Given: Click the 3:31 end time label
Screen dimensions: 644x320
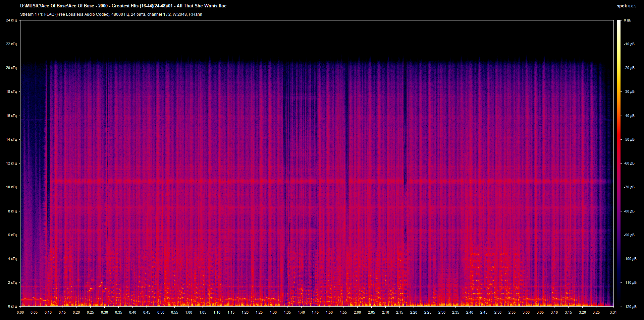Looking at the screenshot, I should 613,312.
